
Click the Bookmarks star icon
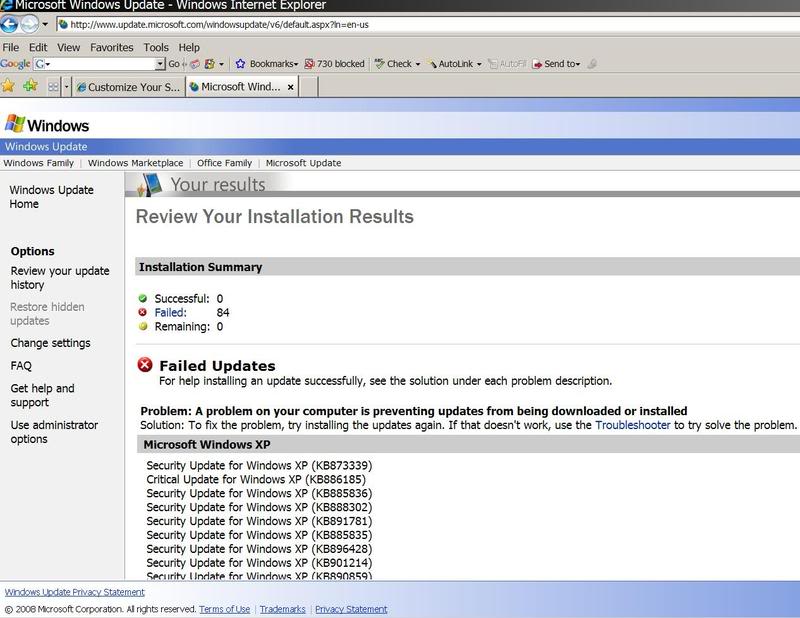pos(240,64)
